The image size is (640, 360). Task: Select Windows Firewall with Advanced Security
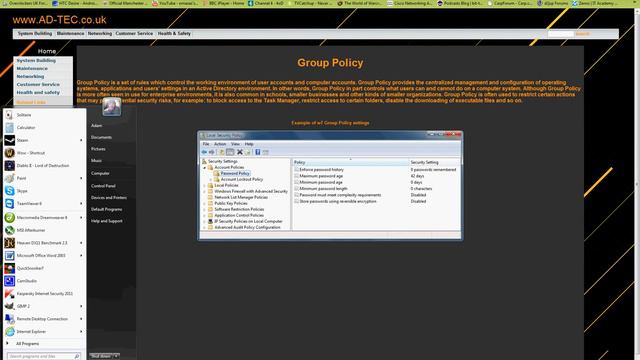tap(251, 191)
